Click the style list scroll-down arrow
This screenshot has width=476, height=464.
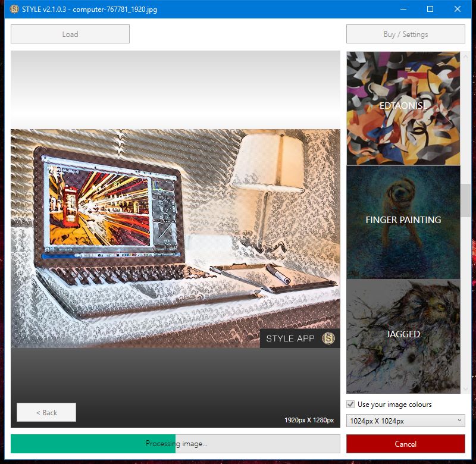pos(465,388)
